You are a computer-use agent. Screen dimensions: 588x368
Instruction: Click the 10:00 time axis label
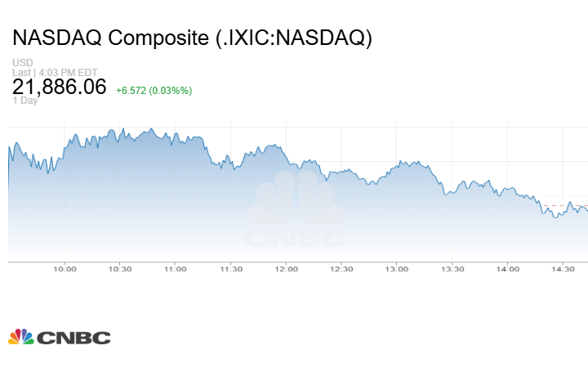tap(65, 269)
